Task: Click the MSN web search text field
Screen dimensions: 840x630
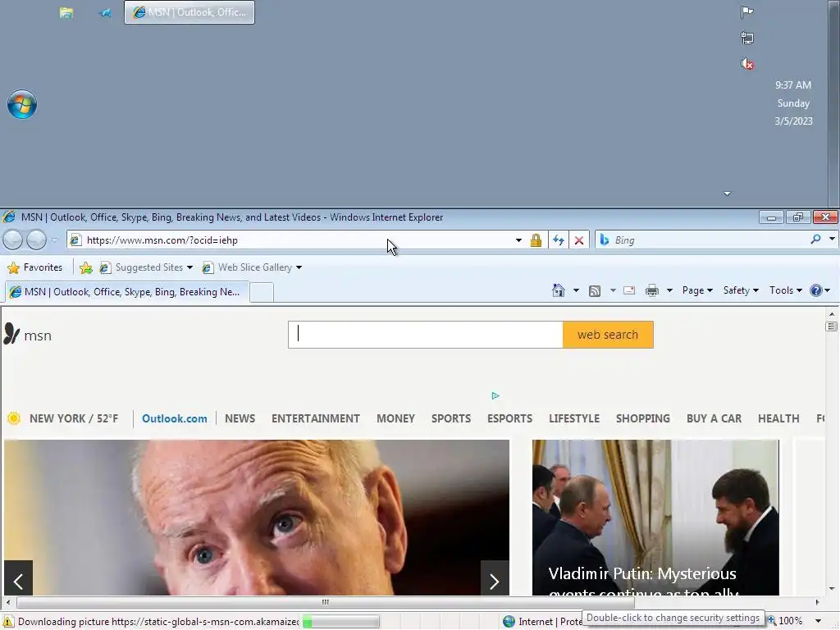Action: 426,335
